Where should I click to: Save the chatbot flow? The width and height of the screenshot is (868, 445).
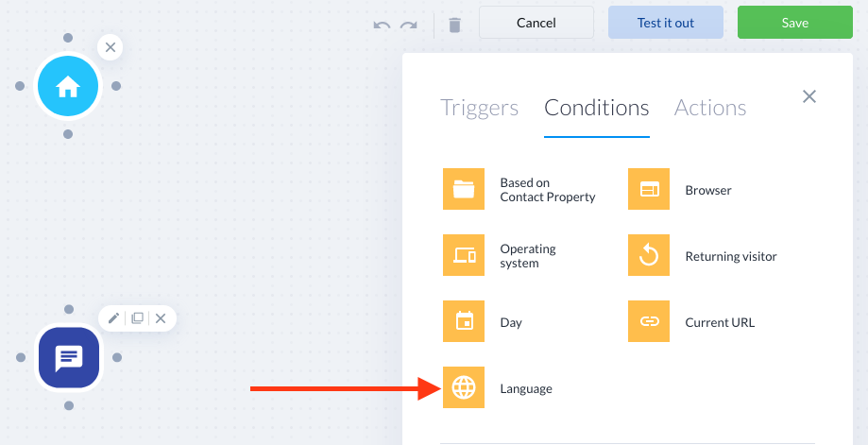pos(795,23)
